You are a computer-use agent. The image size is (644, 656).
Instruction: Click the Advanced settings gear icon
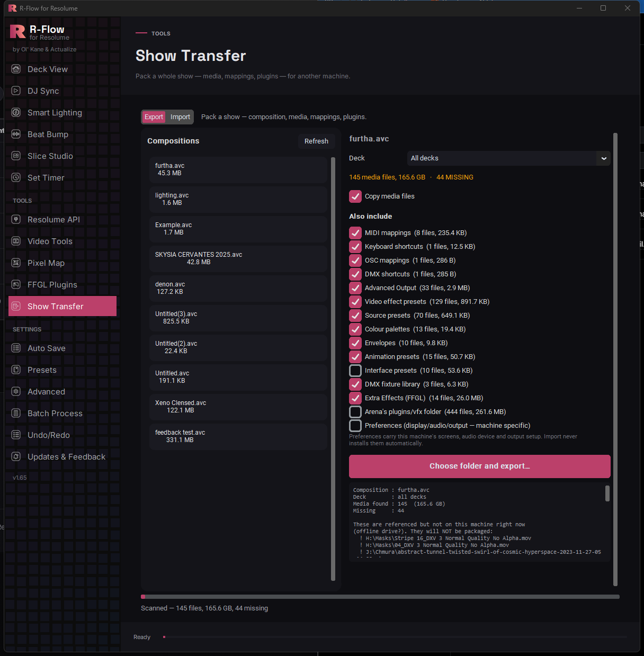click(16, 391)
